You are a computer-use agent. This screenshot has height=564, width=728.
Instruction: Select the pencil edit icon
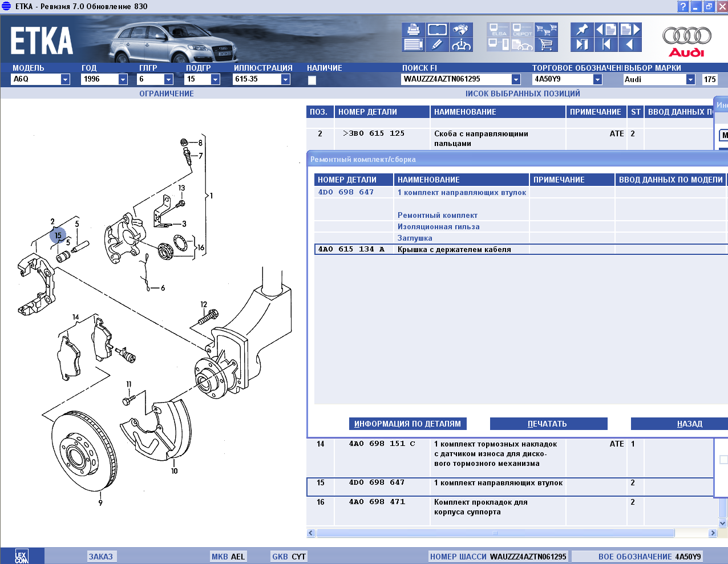point(437,44)
